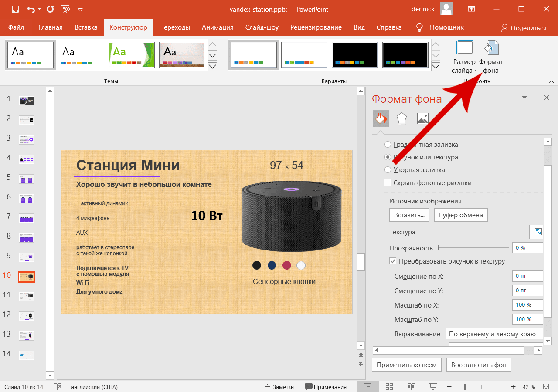Expand the Themes gallery more arrow
This screenshot has width=558, height=392.
[x=213, y=66]
